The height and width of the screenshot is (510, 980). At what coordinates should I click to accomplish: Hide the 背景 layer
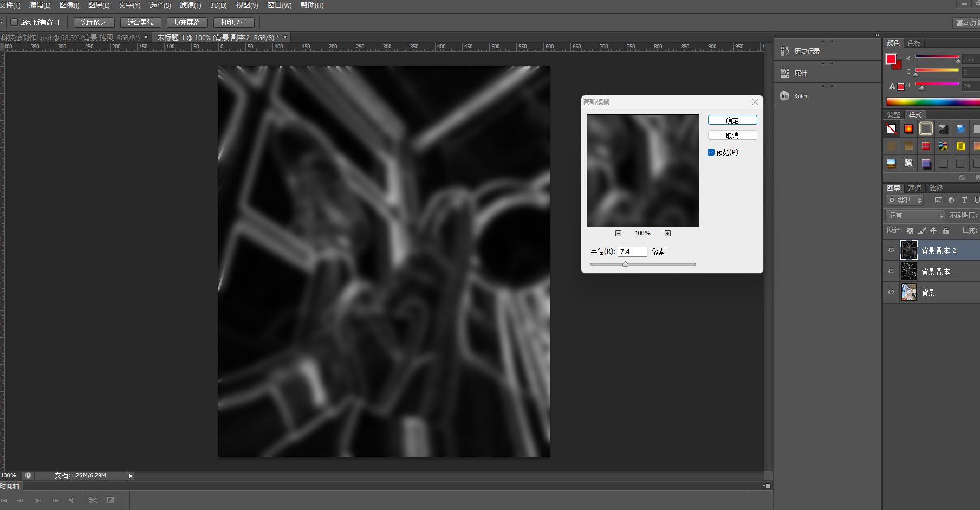point(891,293)
